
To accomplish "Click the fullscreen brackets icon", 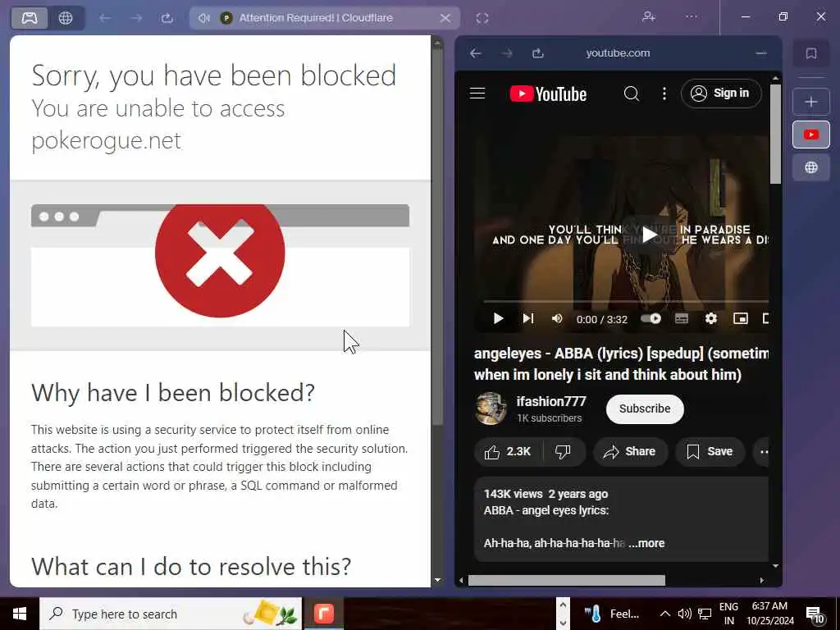I will [x=482, y=18].
